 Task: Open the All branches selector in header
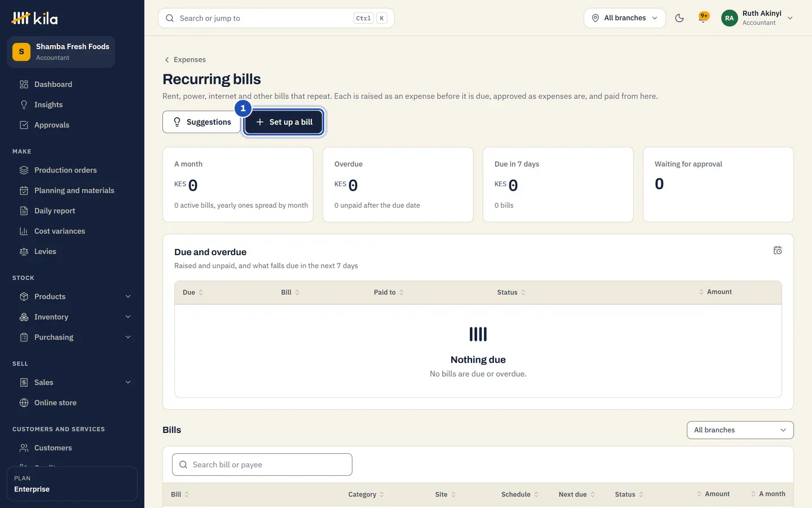click(x=625, y=18)
